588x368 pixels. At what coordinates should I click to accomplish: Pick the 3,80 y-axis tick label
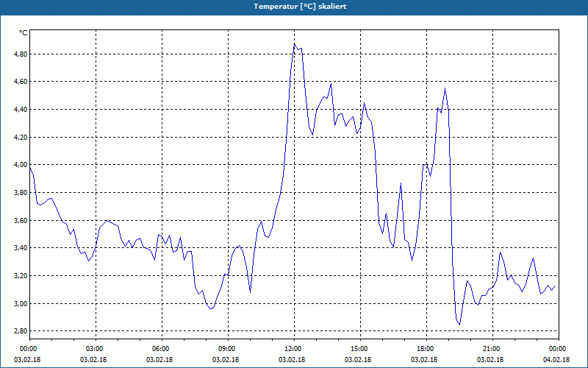click(20, 193)
